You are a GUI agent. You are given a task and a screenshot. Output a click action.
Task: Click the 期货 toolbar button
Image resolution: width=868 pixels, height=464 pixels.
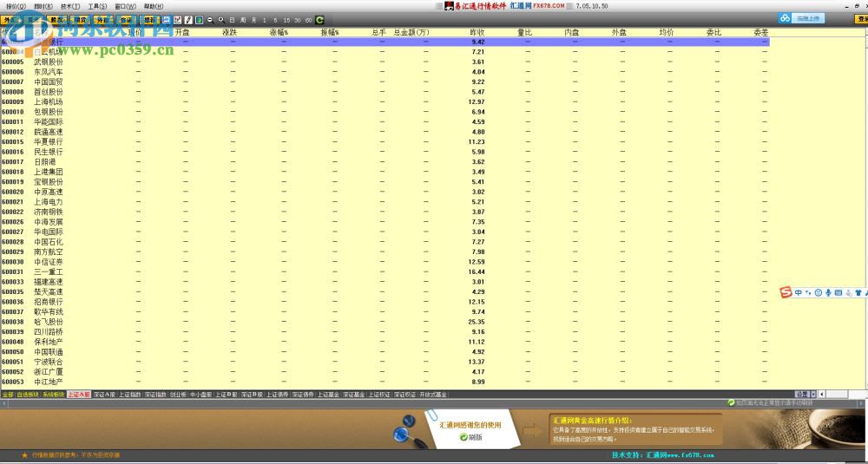pos(80,20)
